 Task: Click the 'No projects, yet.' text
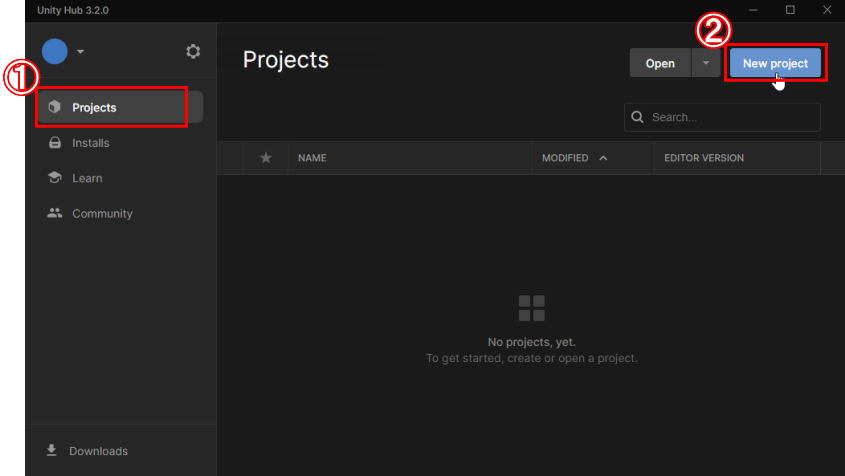click(x=531, y=342)
